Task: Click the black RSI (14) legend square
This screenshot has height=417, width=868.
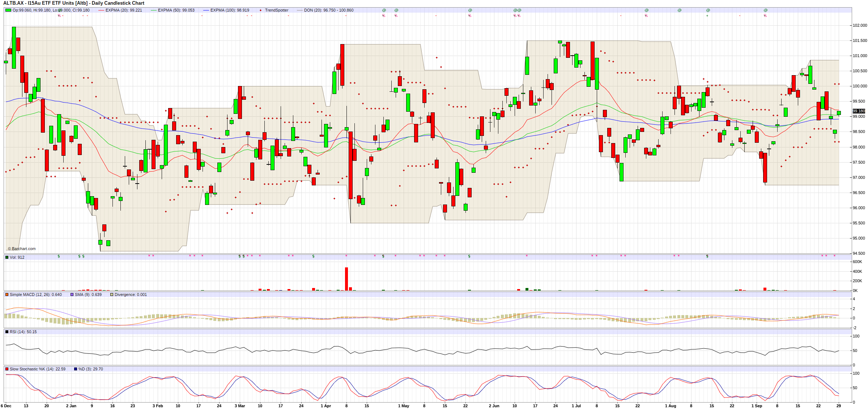Action: pos(7,332)
